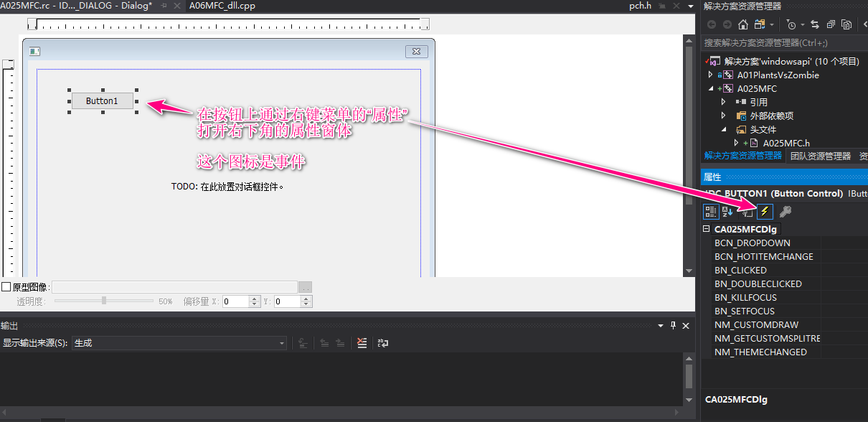Select the 解决方案'windowsapi' root node
Image resolution: width=868 pixels, height=422 pixels.
[x=791, y=61]
